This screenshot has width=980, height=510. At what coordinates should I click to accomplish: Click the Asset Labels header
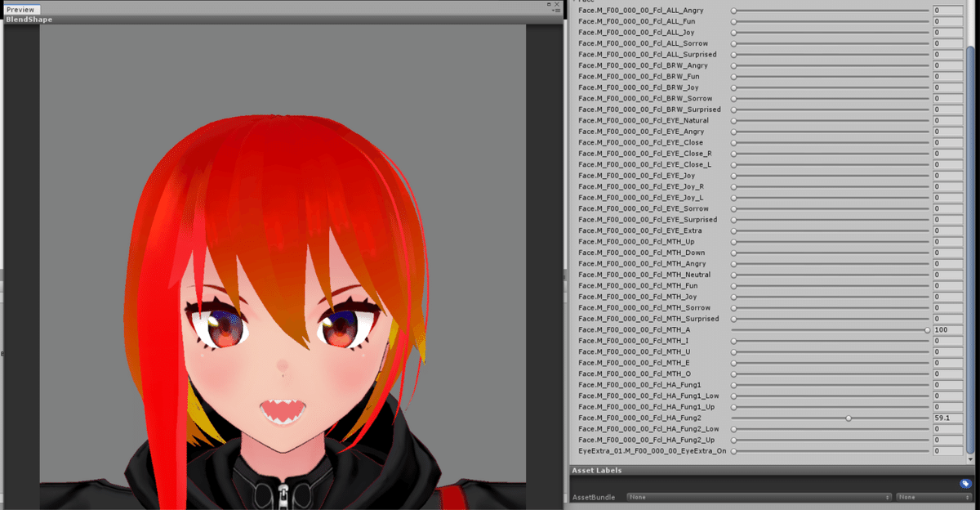(x=772, y=471)
